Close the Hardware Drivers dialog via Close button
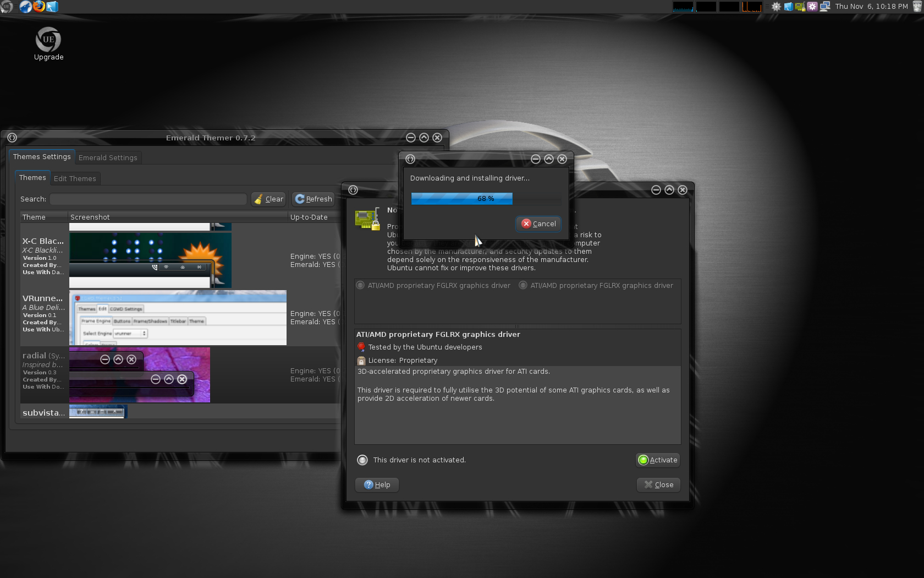 pos(658,485)
